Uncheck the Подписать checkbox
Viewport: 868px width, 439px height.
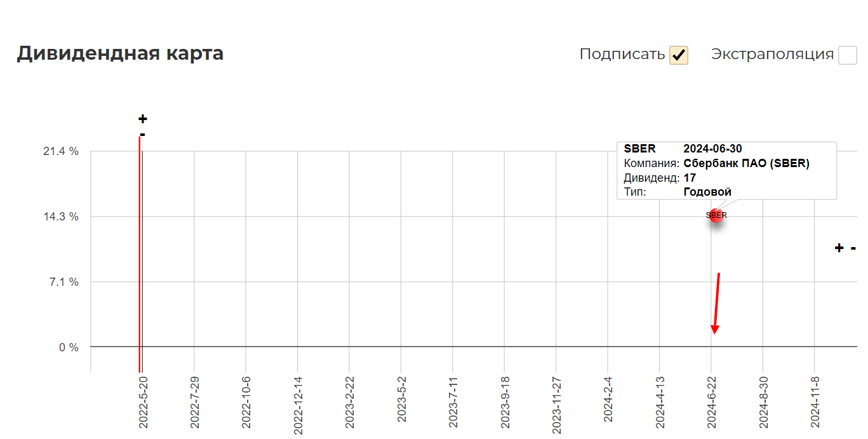coord(679,55)
